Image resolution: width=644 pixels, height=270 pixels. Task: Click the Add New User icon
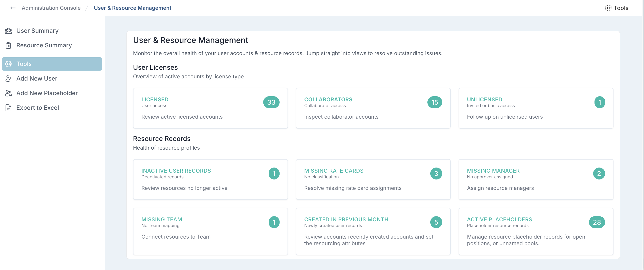point(8,79)
